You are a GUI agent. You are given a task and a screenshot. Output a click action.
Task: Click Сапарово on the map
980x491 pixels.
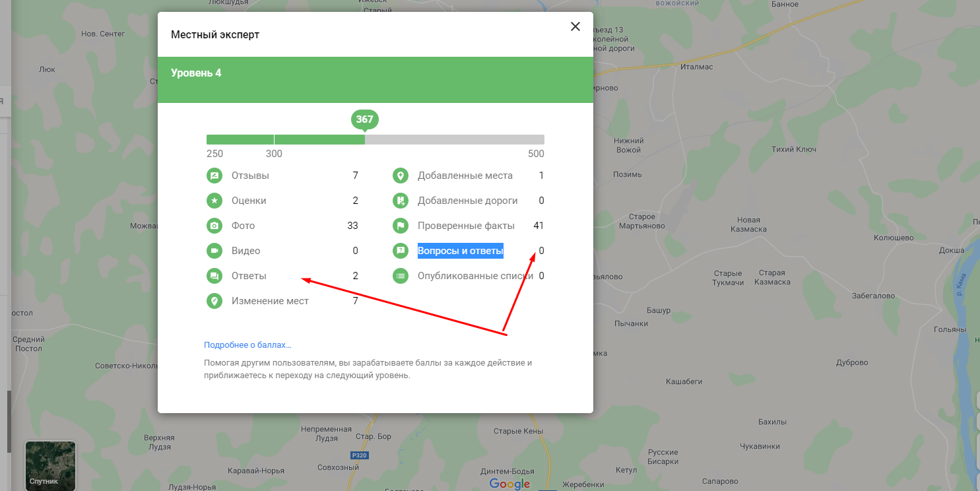pyautogui.click(x=719, y=481)
